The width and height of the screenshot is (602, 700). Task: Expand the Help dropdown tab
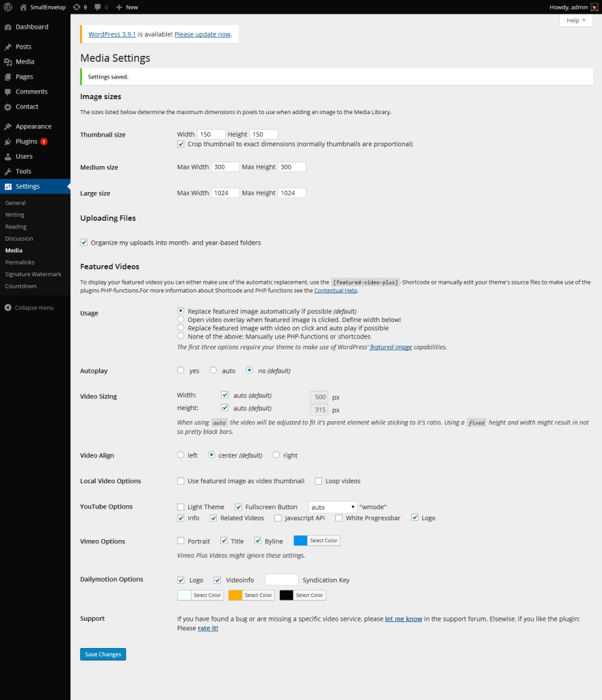(x=575, y=21)
